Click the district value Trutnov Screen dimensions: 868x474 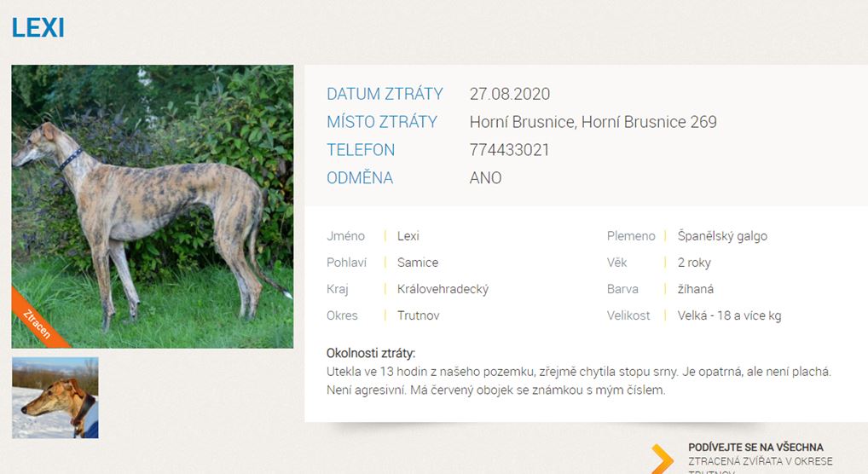[x=419, y=315]
